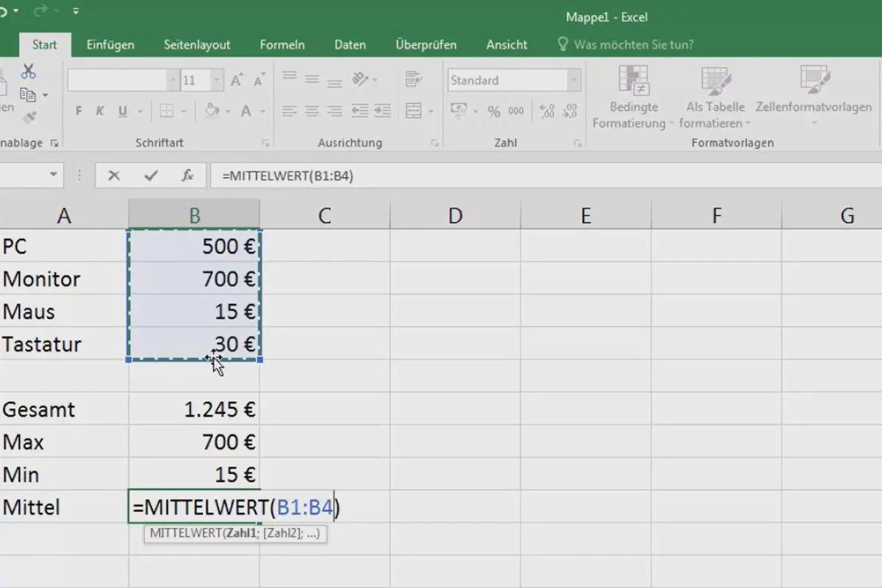This screenshot has height=588, width=882.
Task: Click the merge and center icon
Action: (414, 111)
